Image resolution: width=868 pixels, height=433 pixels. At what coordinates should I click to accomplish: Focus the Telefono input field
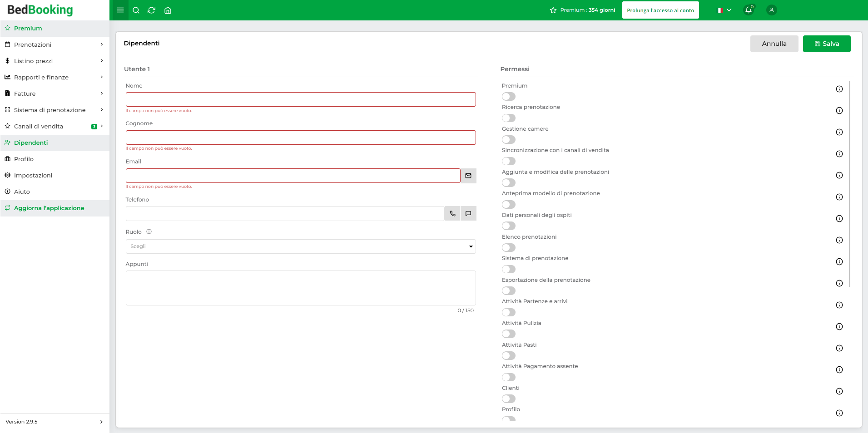click(x=285, y=213)
